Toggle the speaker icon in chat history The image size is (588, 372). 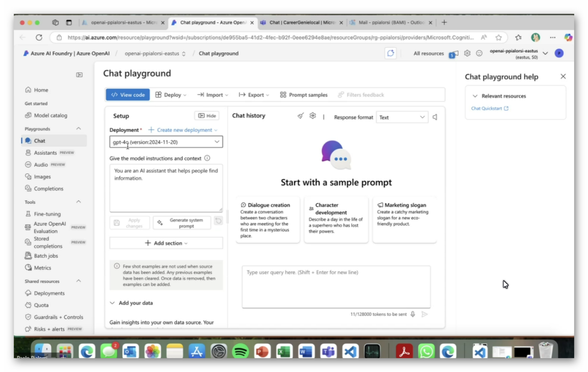pyautogui.click(x=435, y=117)
